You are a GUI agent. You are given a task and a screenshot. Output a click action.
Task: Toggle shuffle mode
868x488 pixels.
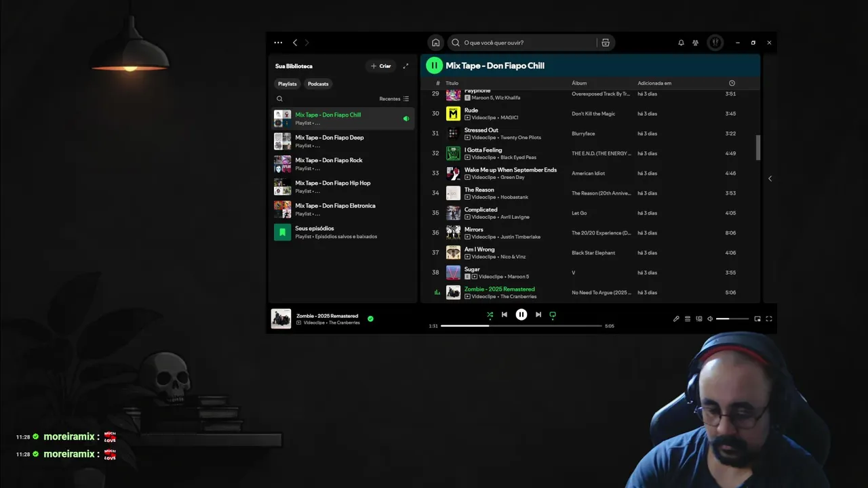490,314
